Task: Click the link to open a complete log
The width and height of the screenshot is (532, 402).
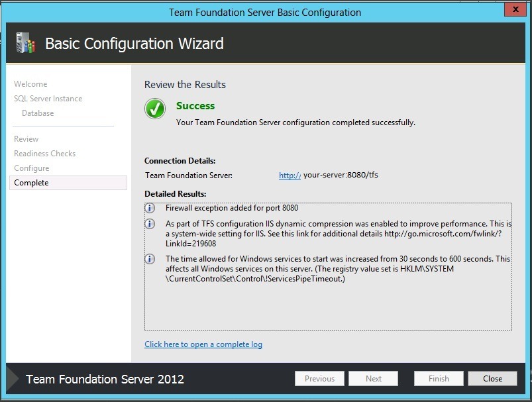Action: point(203,344)
